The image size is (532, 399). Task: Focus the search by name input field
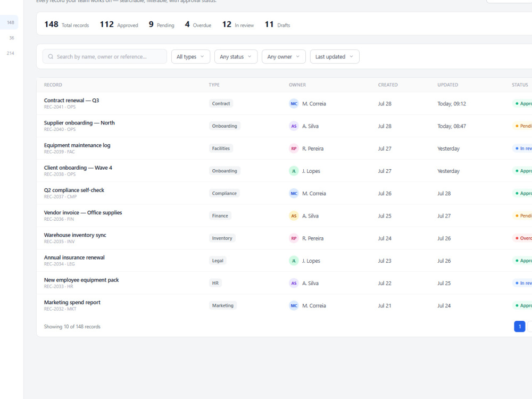[104, 57]
